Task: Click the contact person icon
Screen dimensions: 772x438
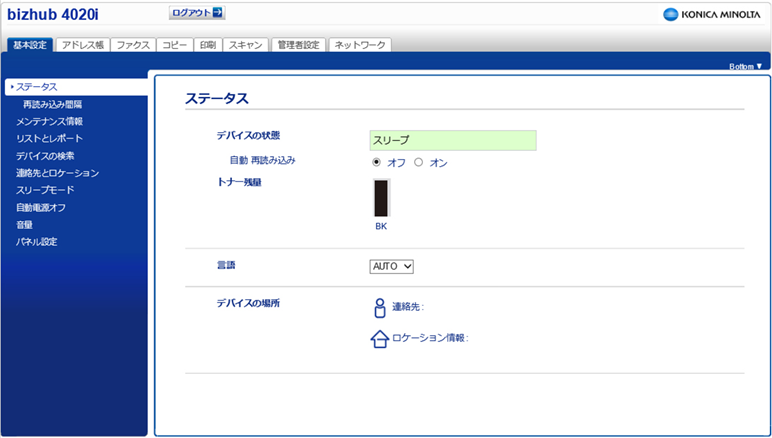Action: tap(379, 307)
